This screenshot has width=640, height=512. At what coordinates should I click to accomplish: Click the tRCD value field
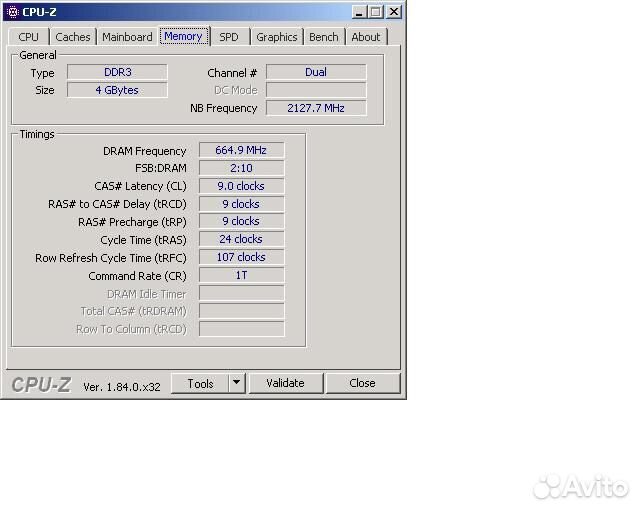coord(241,204)
